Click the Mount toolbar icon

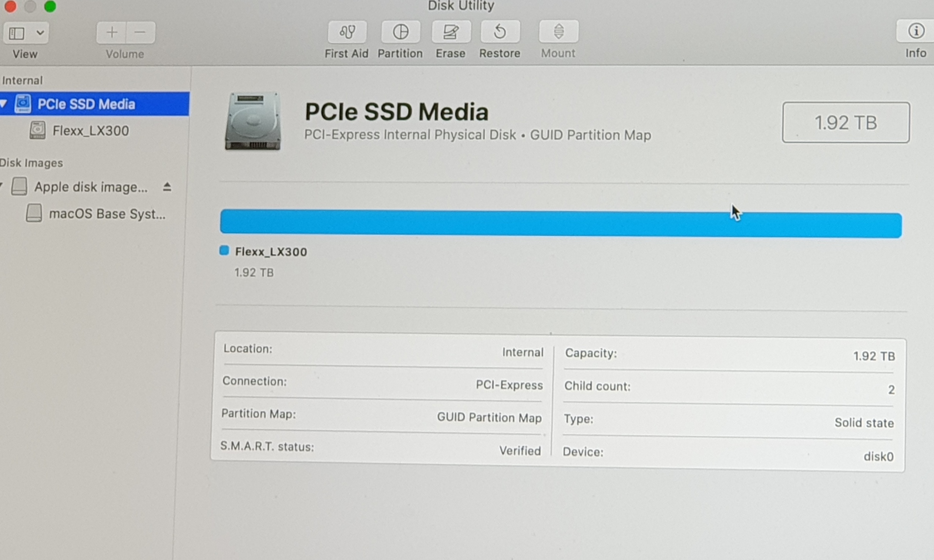(x=558, y=32)
